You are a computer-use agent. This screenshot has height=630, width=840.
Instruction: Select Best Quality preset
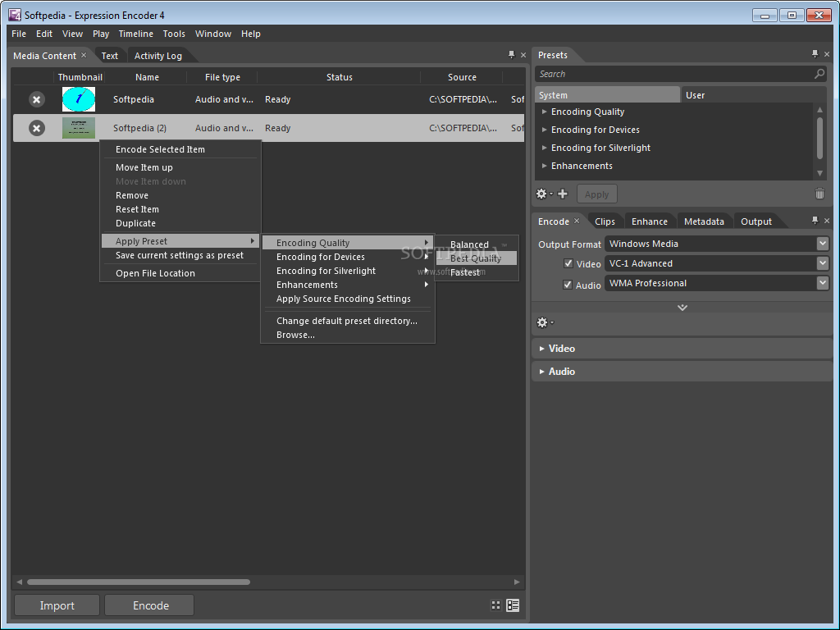[477, 258]
